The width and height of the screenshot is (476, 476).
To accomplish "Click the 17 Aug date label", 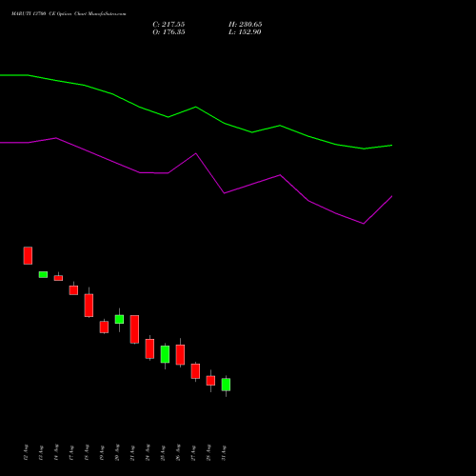I will tap(71, 452).
